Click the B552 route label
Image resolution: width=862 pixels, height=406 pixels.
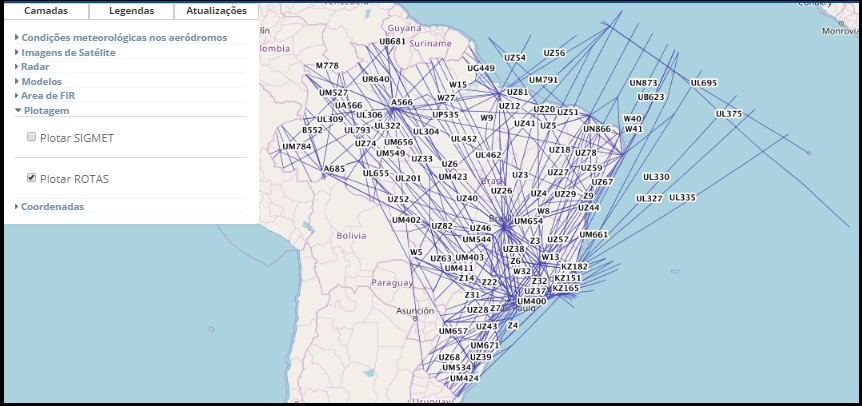[312, 130]
